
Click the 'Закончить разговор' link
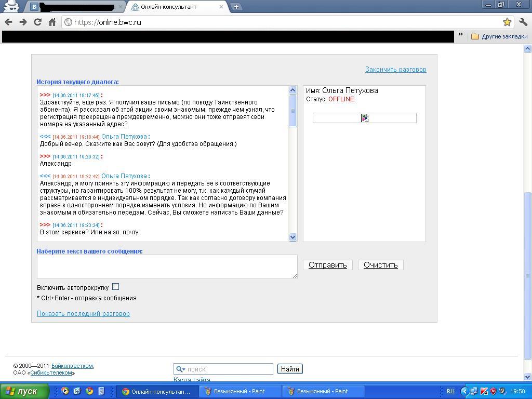(x=395, y=70)
